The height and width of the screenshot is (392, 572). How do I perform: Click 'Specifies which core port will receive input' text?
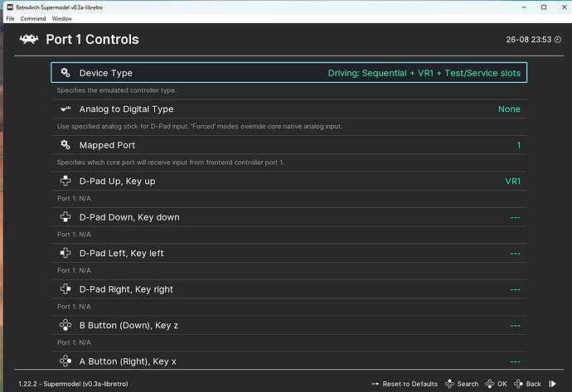tap(171, 162)
